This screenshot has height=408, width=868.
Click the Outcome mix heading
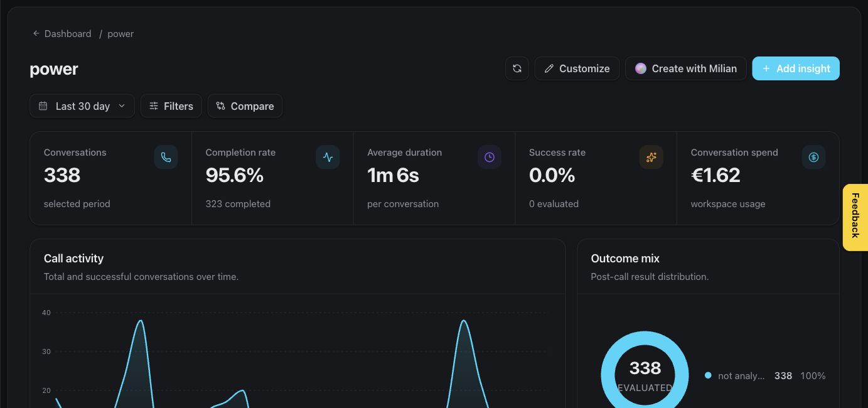click(x=625, y=259)
